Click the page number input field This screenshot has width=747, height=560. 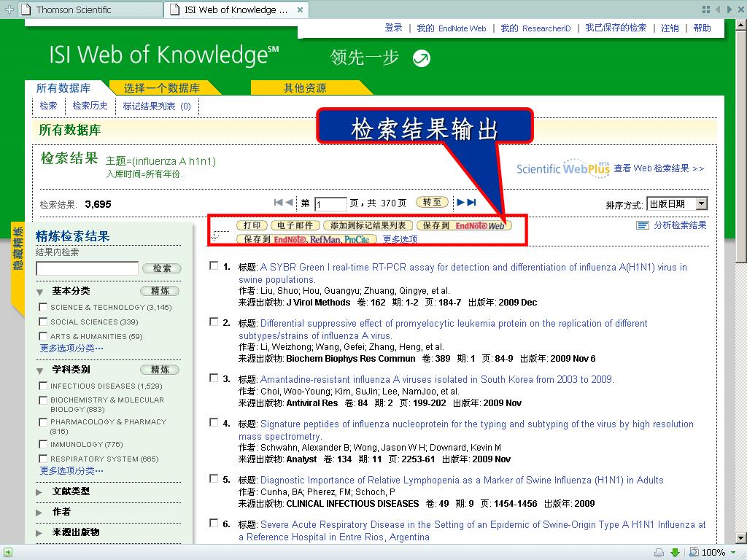[x=330, y=204]
